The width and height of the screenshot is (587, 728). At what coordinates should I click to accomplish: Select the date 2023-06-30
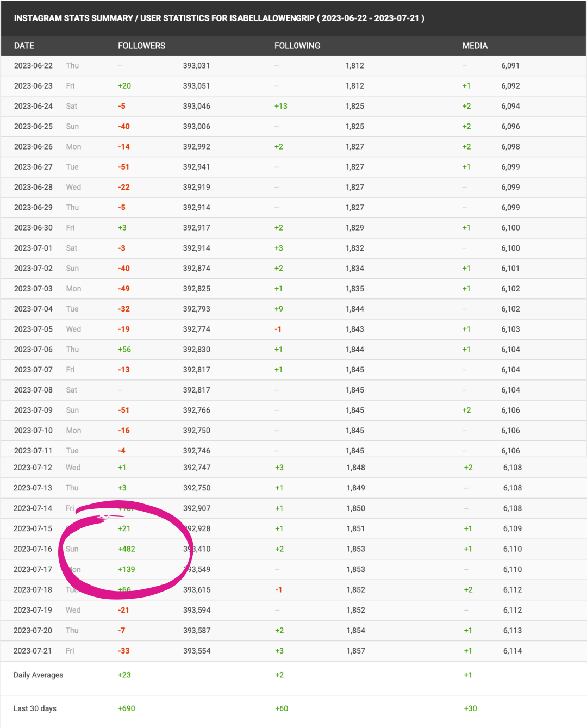point(33,228)
